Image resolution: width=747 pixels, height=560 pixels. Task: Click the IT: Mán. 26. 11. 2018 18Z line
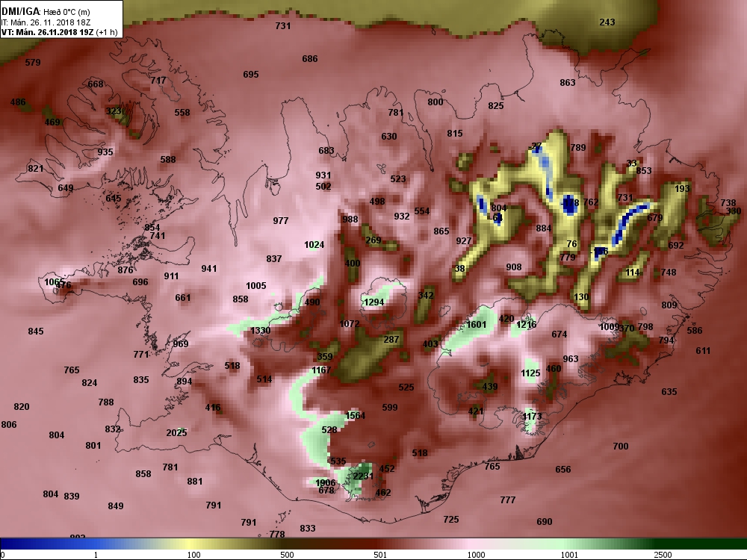46,22
